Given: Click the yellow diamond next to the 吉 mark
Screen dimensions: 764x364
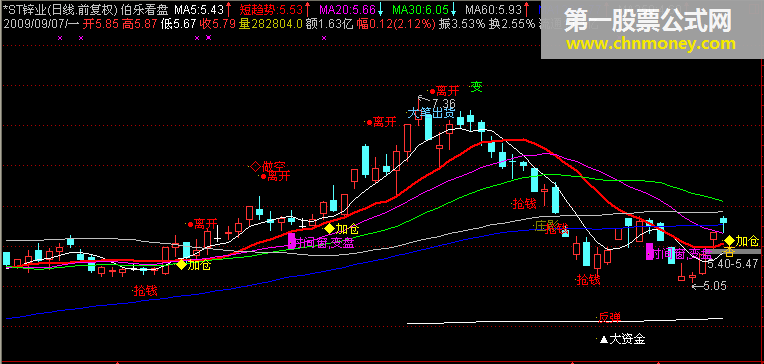Looking at the screenshot, I should pos(729,241).
